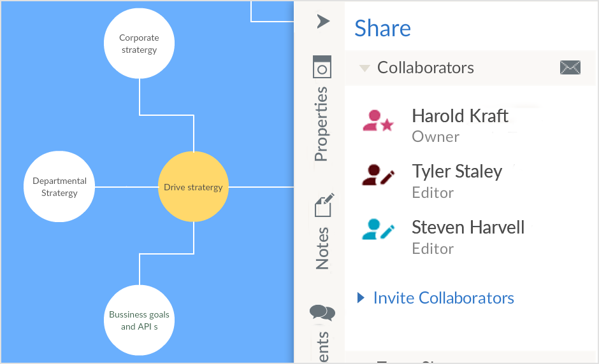Click Harold Kraft's owner star avatar icon
Image resolution: width=599 pixels, height=364 pixels.
click(377, 120)
